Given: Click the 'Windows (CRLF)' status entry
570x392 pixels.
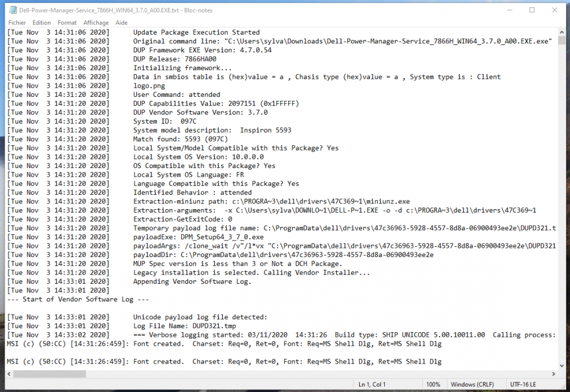Looking at the screenshot, I should coord(472,385).
